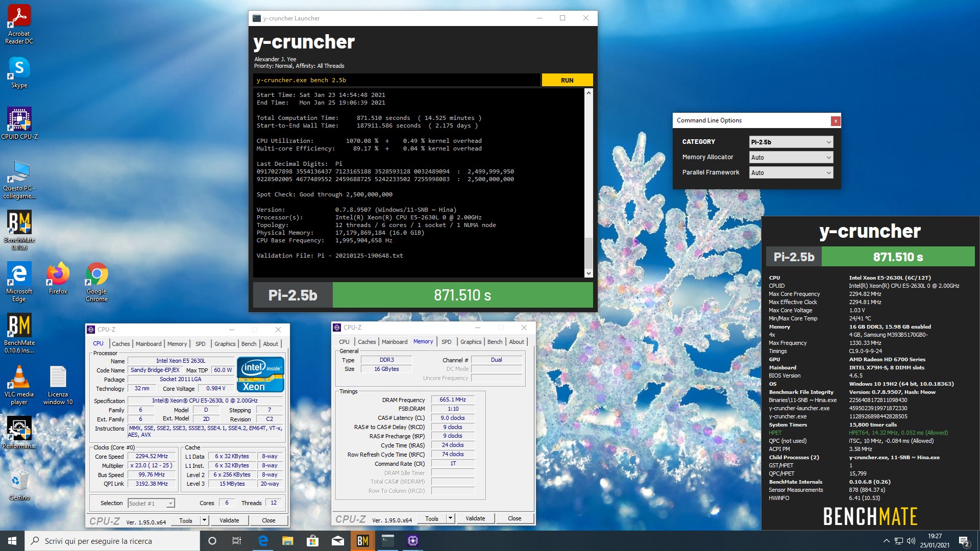980x551 pixels.
Task: Open Microsoft Store from taskbar
Action: [x=312, y=541]
